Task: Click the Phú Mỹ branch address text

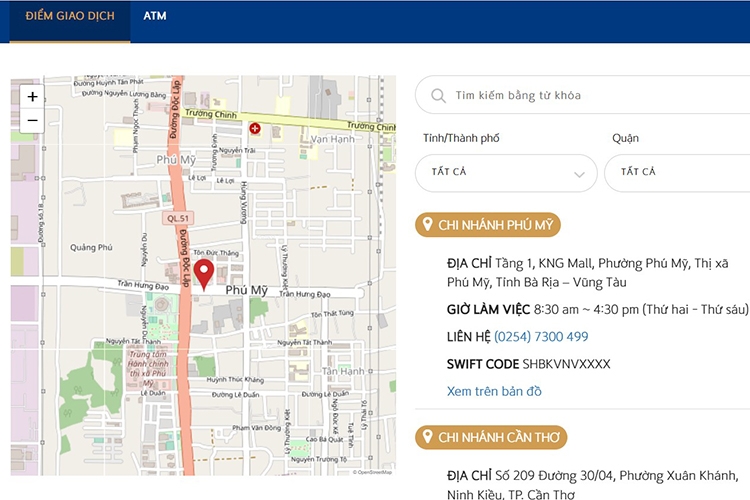Action: [588, 273]
